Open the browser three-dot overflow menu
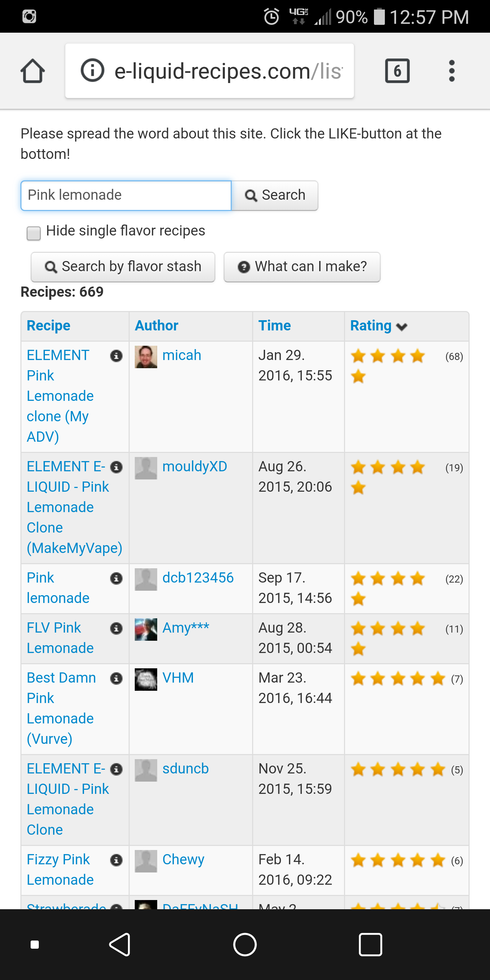Screen dimensions: 490x980 click(x=452, y=71)
